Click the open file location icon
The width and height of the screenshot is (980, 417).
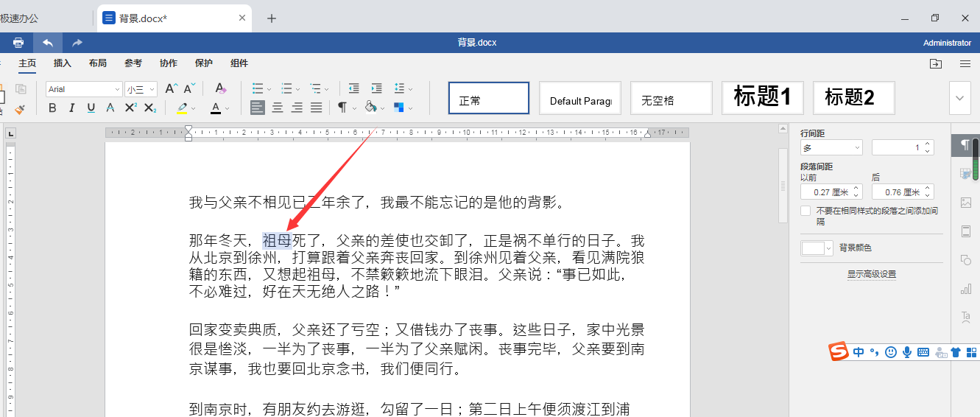pos(935,63)
